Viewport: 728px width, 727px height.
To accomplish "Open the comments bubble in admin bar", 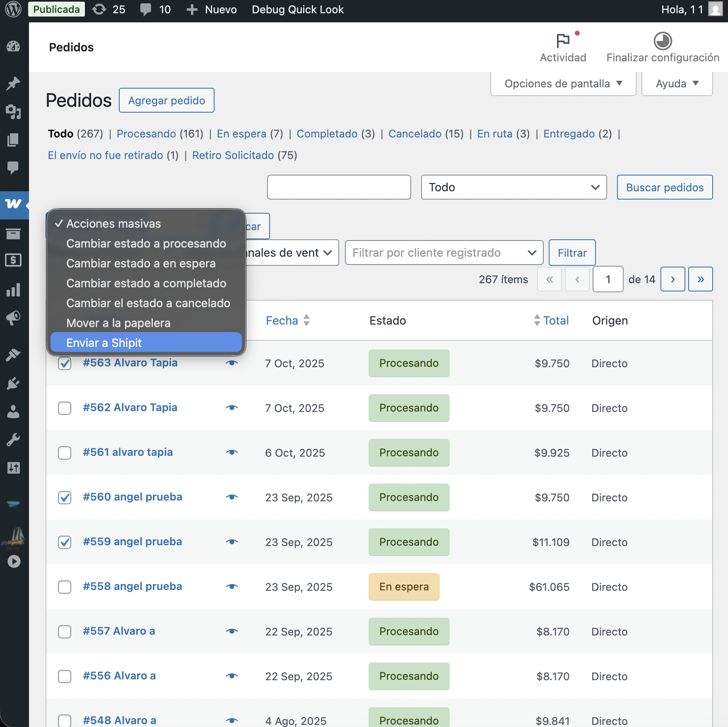I will [x=146, y=9].
